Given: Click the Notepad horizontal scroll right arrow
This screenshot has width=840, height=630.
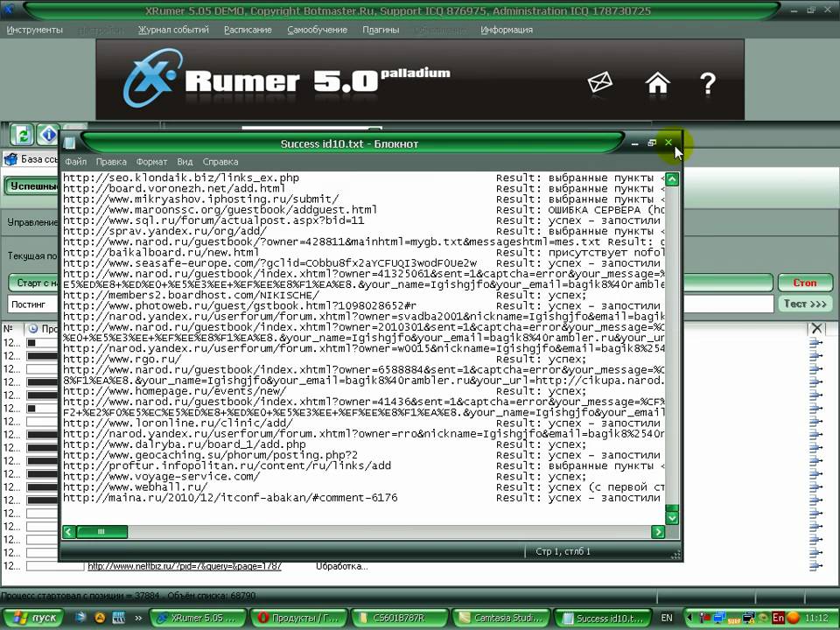Looking at the screenshot, I should tap(658, 531).
